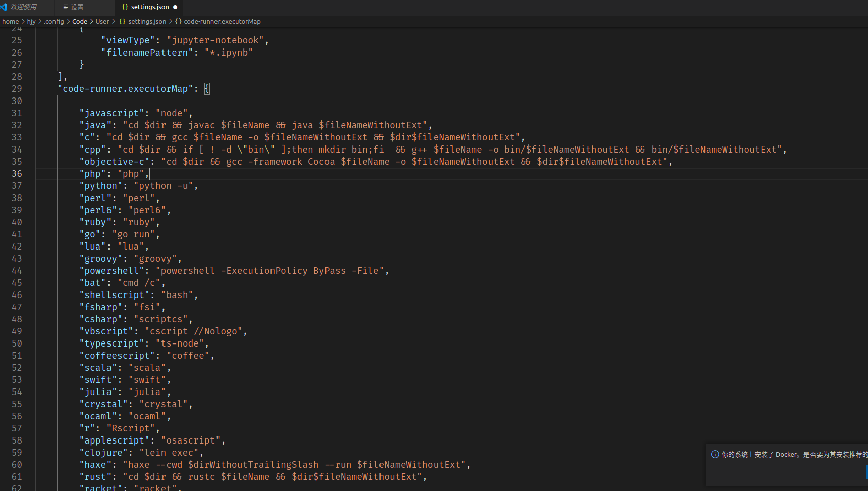Click the "osascript" value
The width and height of the screenshot is (868, 491).
pyautogui.click(x=191, y=440)
